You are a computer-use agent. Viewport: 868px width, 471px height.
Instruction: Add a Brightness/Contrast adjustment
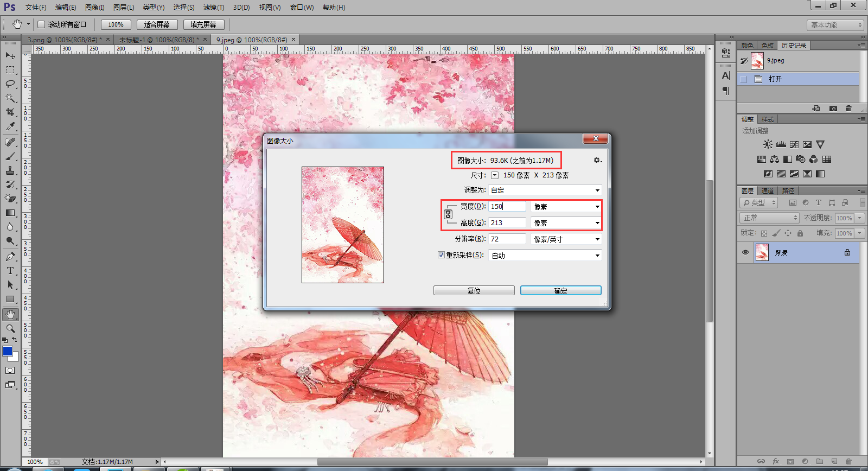pos(768,144)
